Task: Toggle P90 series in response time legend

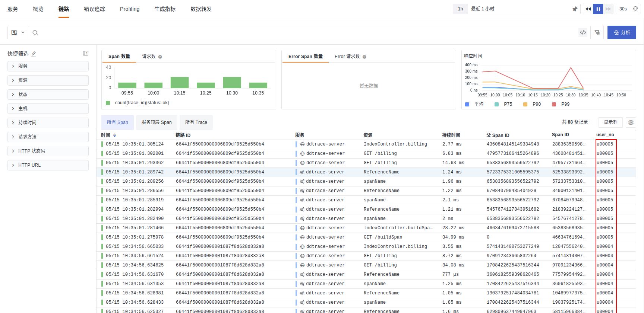Action: tap(532, 104)
